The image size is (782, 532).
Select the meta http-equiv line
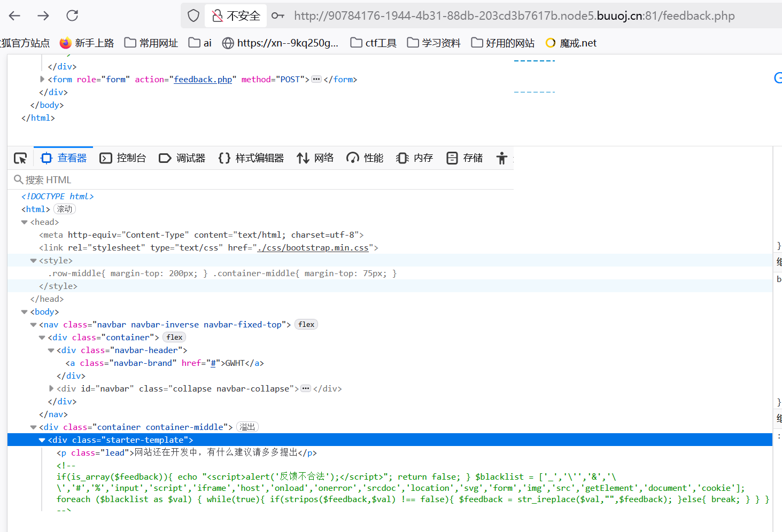pyautogui.click(x=202, y=235)
